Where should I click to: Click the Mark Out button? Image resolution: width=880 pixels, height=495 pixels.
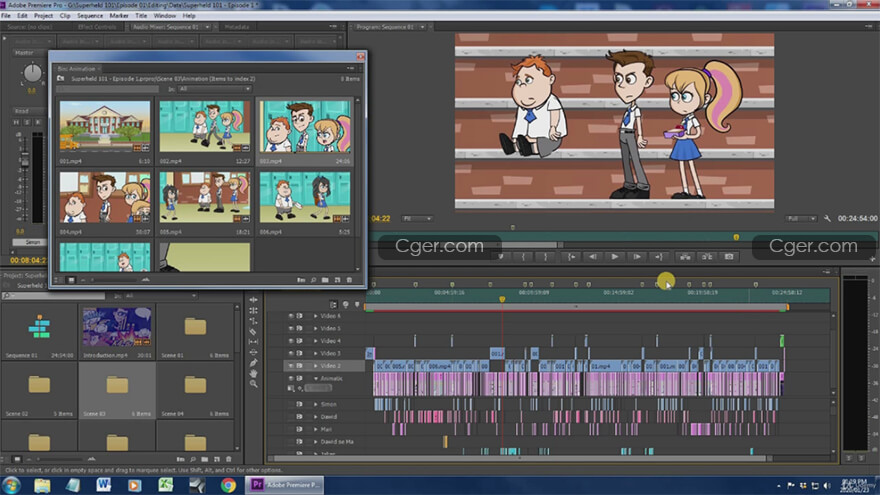[x=546, y=256]
